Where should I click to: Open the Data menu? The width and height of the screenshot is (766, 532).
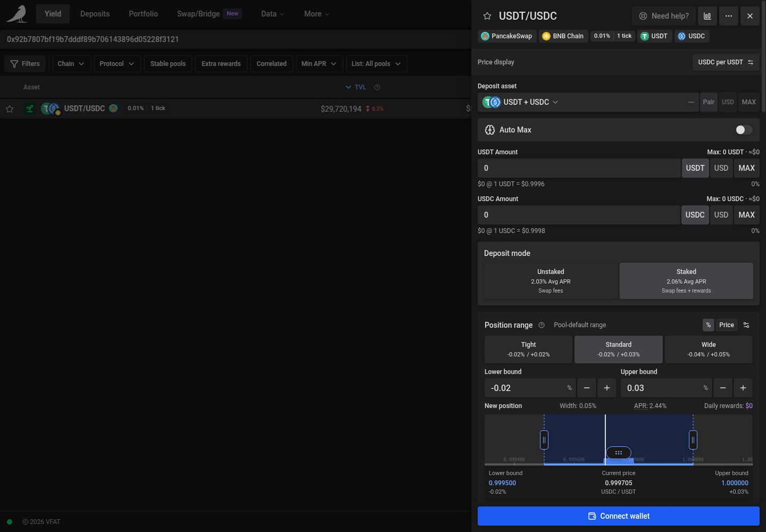click(x=272, y=14)
